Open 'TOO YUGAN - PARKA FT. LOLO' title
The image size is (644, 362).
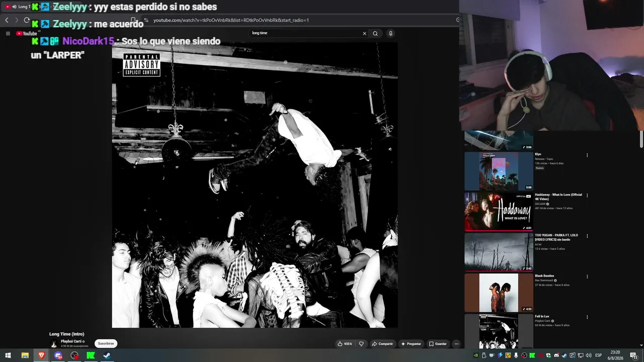click(x=556, y=237)
